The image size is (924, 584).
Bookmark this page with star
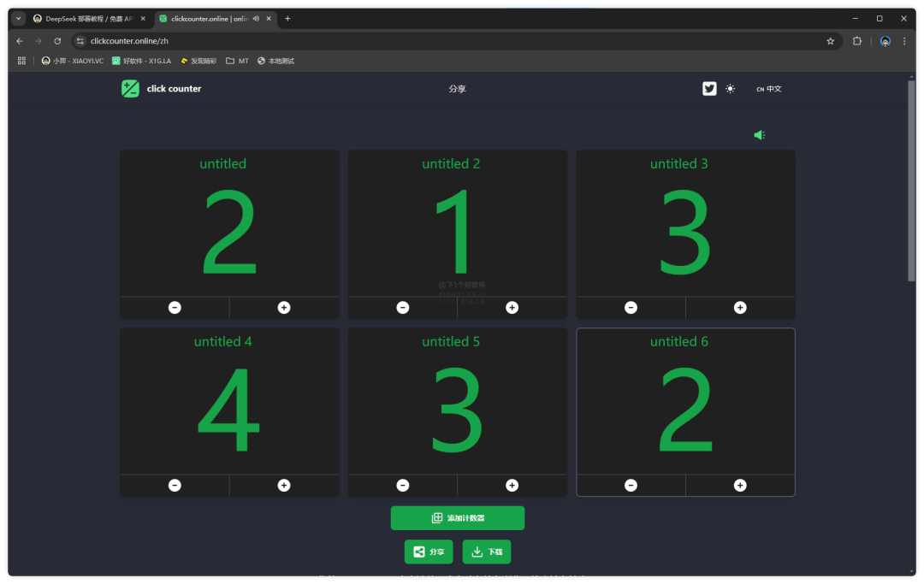(x=830, y=41)
